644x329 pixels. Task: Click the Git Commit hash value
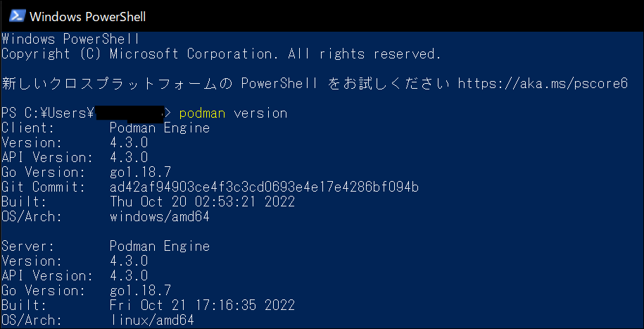pyautogui.click(x=264, y=187)
